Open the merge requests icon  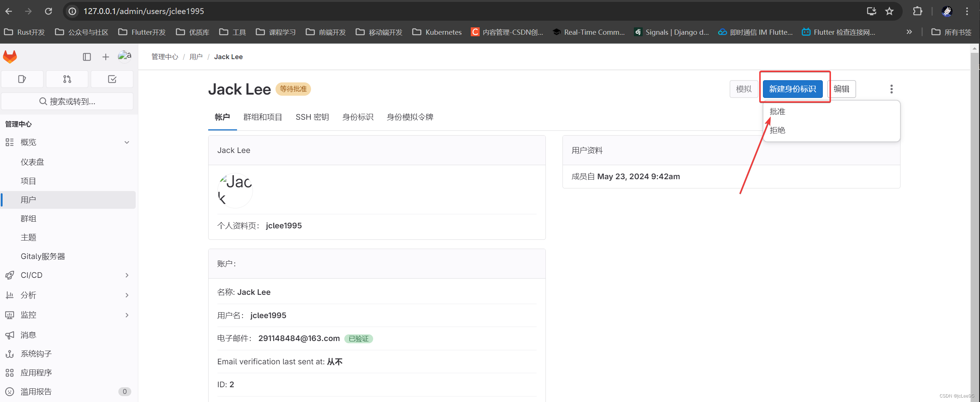(x=67, y=79)
